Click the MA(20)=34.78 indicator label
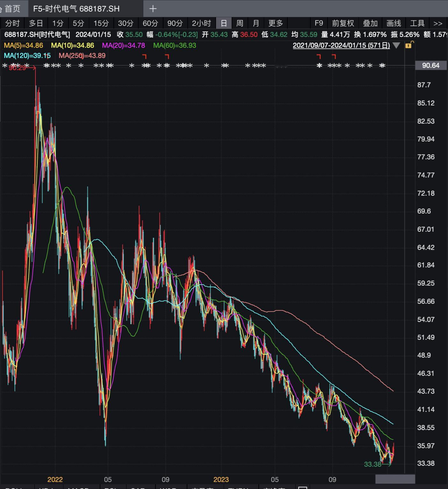Image resolution: width=448 pixels, height=489 pixels. 123,45
